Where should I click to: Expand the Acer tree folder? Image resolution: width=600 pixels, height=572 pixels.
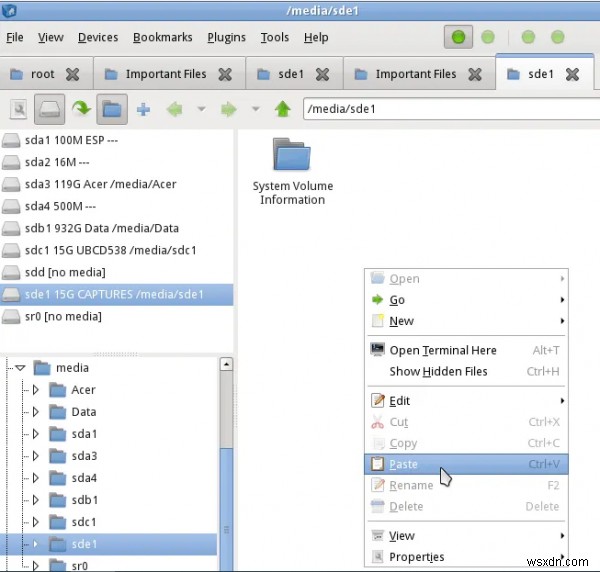pyautogui.click(x=36, y=390)
